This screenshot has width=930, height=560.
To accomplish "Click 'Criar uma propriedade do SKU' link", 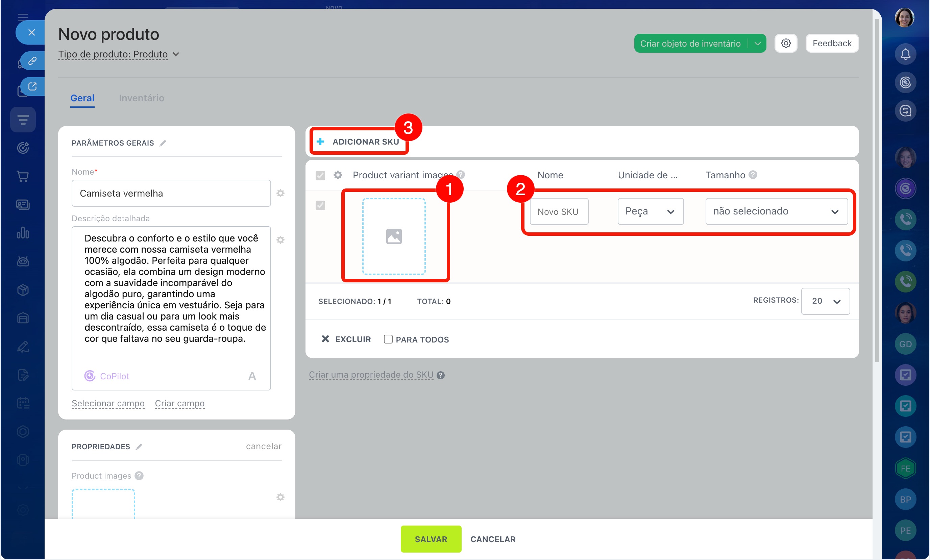I will [x=371, y=375].
